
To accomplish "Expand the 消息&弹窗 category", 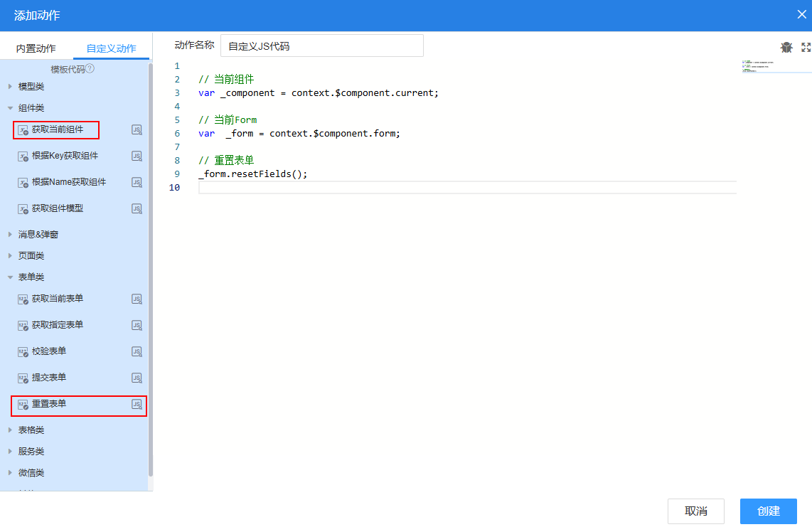I will (10, 235).
